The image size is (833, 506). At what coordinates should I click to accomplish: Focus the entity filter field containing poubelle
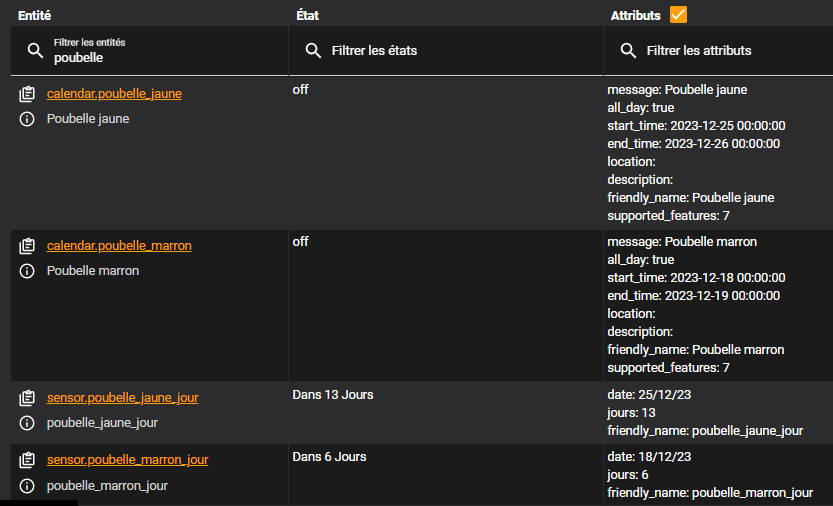pyautogui.click(x=149, y=51)
